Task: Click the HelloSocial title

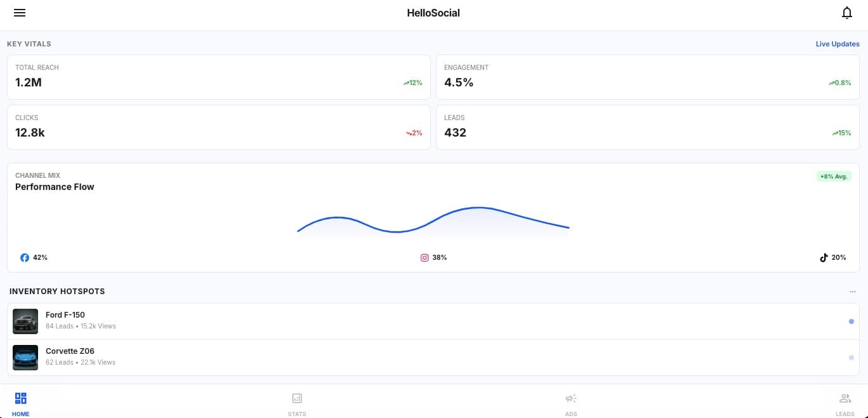Action: click(x=433, y=13)
